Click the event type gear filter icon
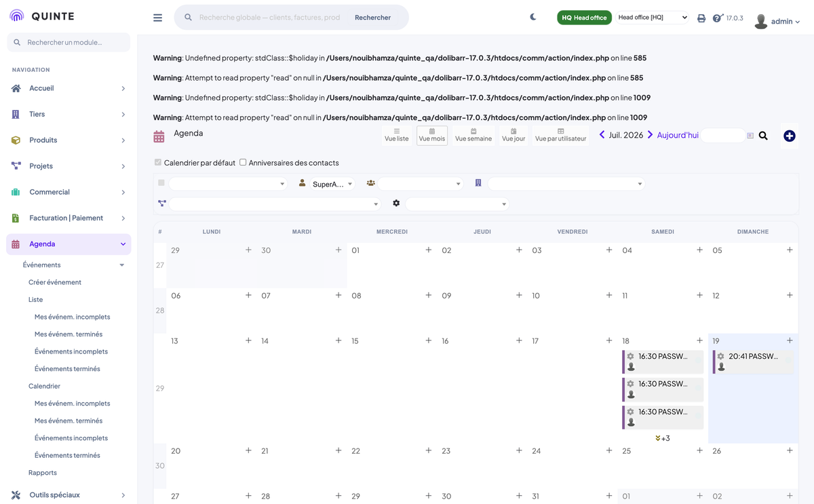Screen dimensions: 814x504 tap(396, 203)
